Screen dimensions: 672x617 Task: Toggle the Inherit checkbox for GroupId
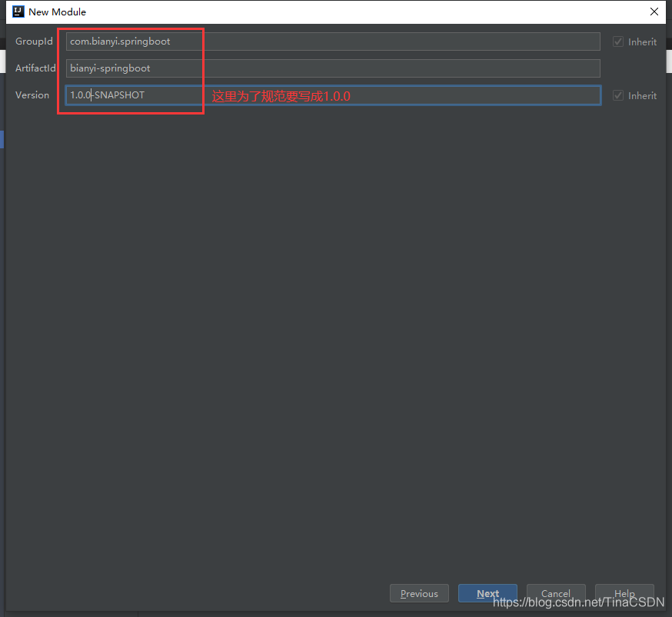(x=618, y=41)
